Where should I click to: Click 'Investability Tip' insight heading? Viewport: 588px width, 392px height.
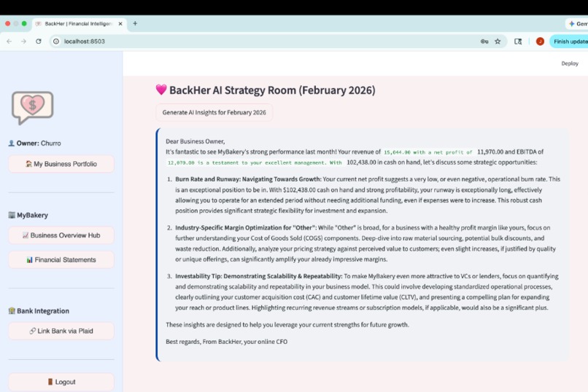259,276
